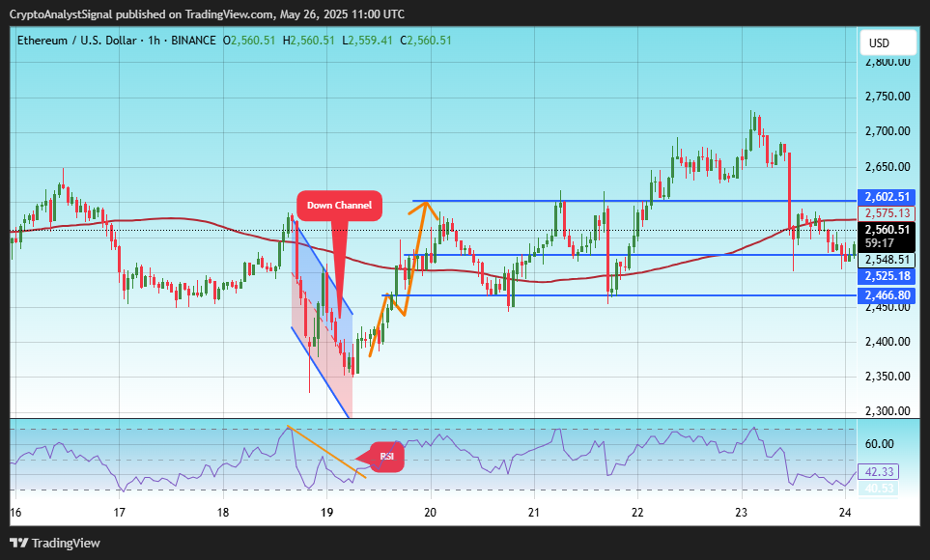Click the 1h interval label

point(155,41)
